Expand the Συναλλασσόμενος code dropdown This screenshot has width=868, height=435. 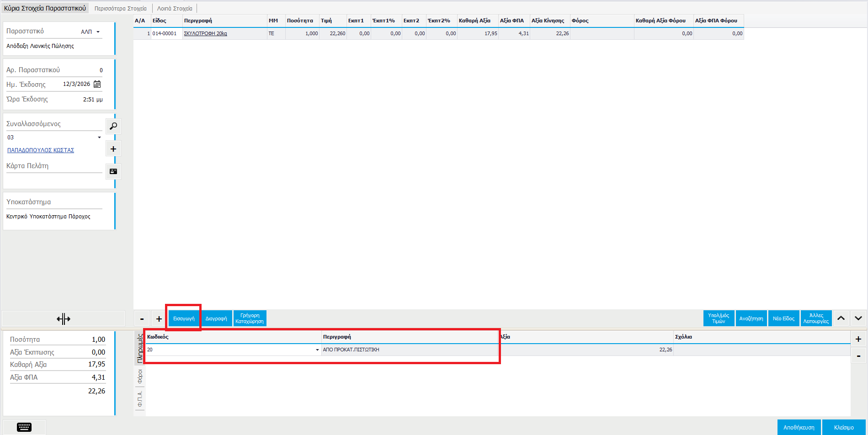pos(99,138)
